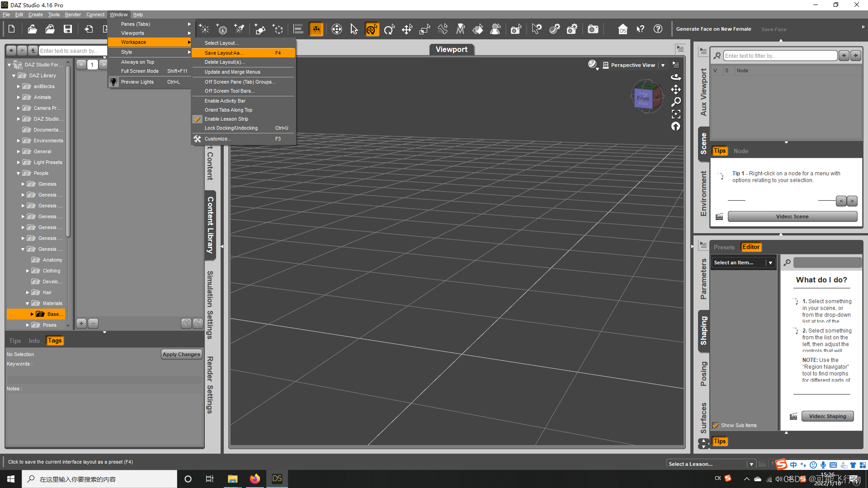The width and height of the screenshot is (868, 488).
Task: Toggle the active grid snap toolbar button
Action: point(316,29)
